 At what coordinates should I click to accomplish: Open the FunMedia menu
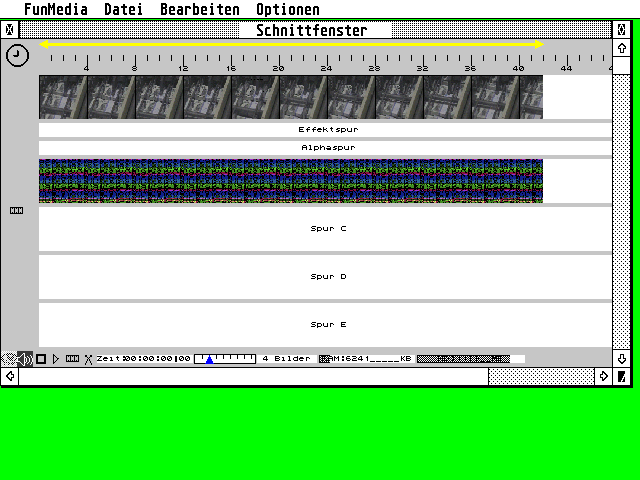pyautogui.click(x=55, y=10)
